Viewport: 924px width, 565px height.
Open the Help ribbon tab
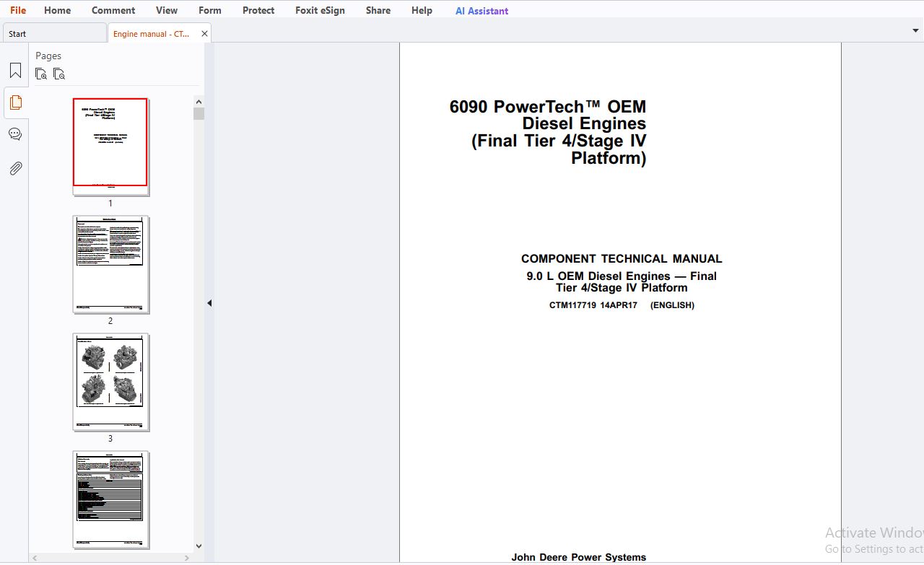coord(422,10)
